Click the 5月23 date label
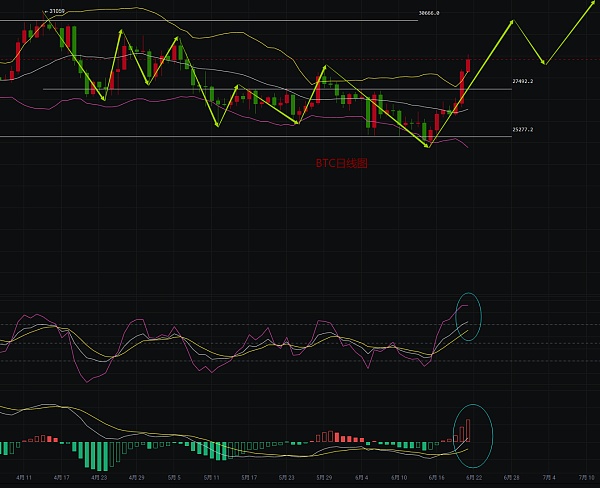Screen dimensions: 600x488 (x=287, y=477)
